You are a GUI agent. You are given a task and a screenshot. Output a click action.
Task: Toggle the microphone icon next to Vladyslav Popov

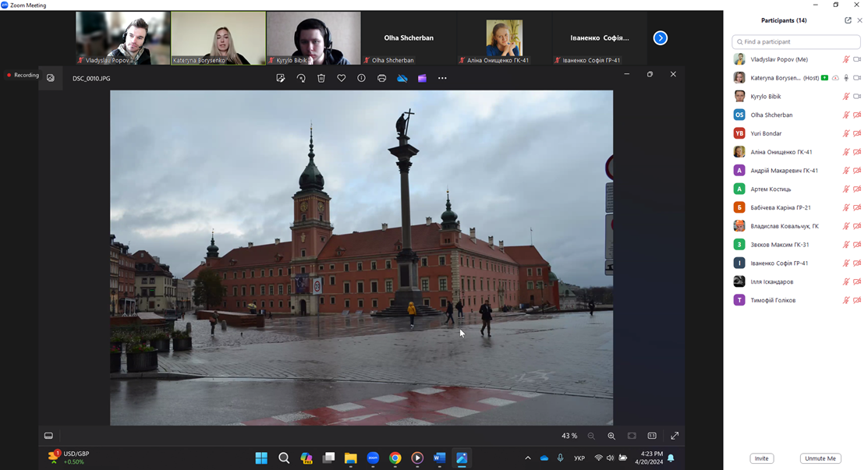pyautogui.click(x=845, y=59)
